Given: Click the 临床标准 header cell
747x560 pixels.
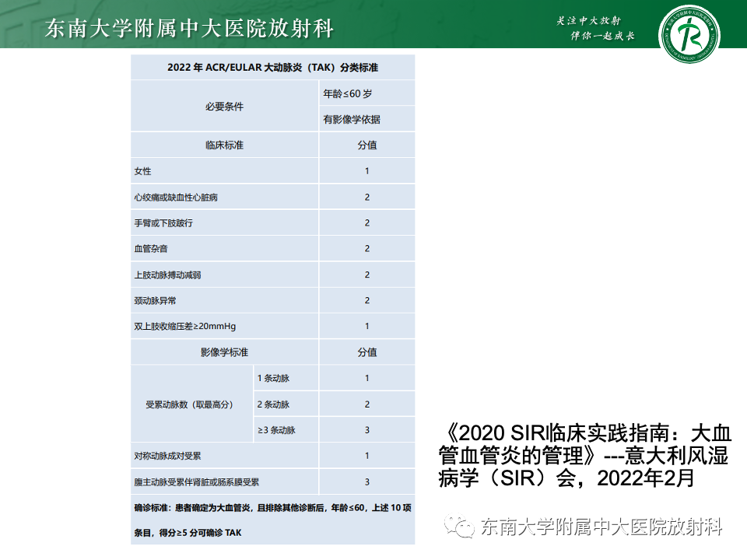Looking at the screenshot, I should [224, 145].
